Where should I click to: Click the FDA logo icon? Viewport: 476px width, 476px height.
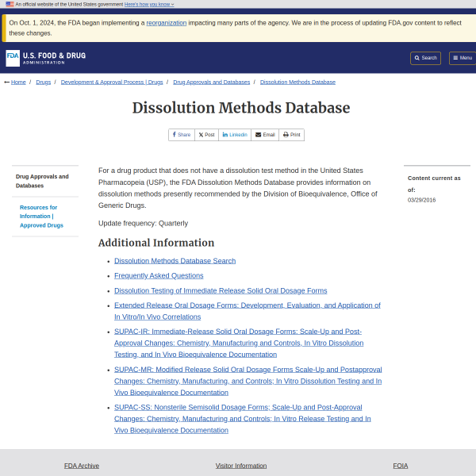tap(13, 58)
